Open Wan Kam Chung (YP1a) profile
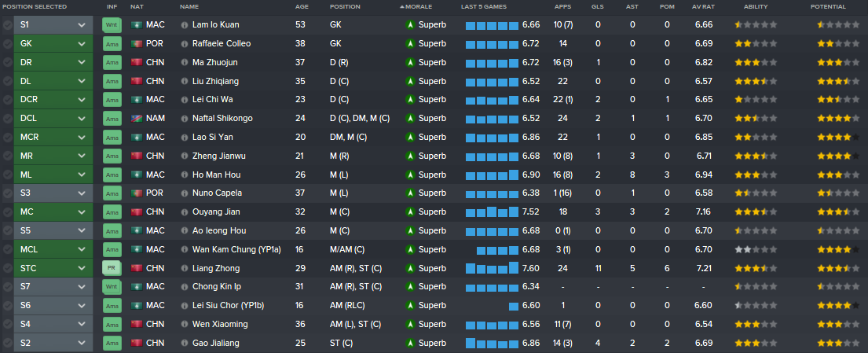Image resolution: width=868 pixels, height=353 pixels. click(236, 249)
